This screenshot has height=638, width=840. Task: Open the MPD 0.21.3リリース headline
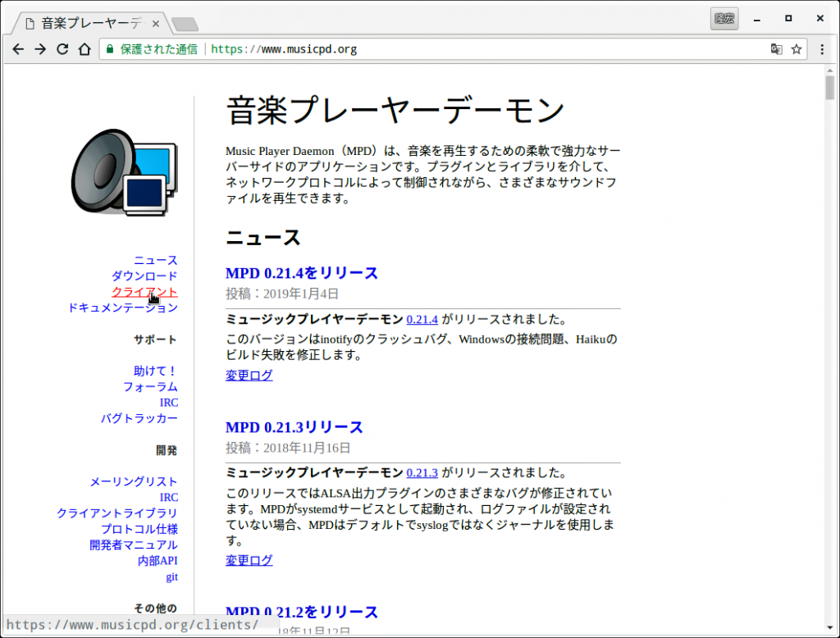click(x=294, y=427)
